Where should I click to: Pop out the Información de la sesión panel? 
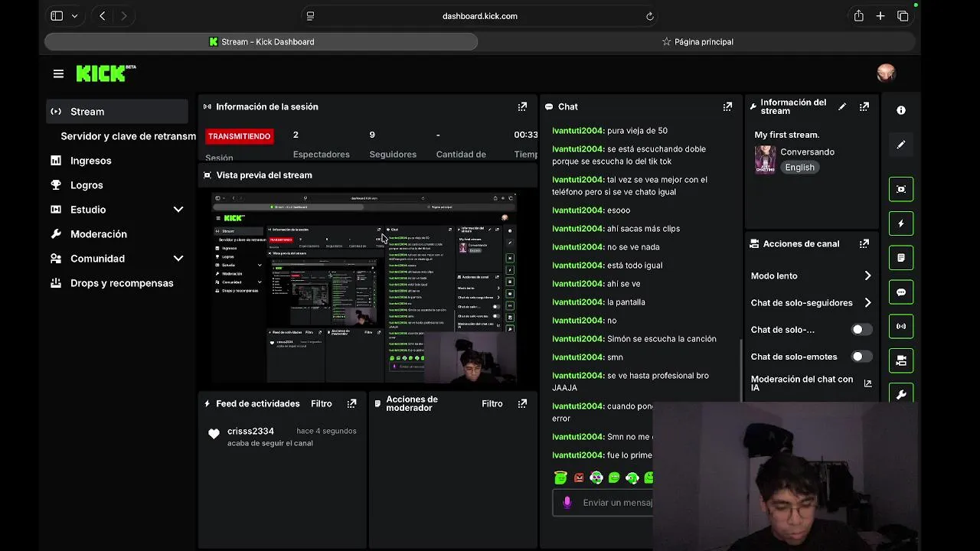pos(522,107)
